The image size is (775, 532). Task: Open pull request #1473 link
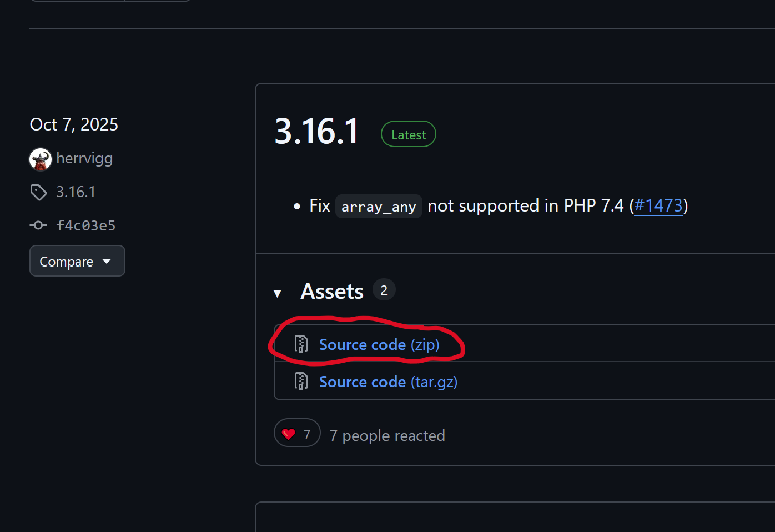(x=658, y=206)
